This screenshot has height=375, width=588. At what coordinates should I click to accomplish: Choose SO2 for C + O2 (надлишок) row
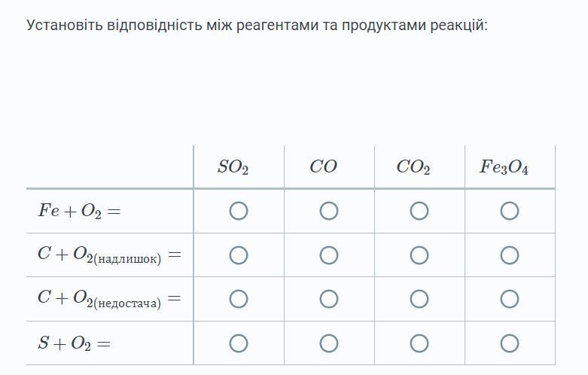pyautogui.click(x=239, y=255)
